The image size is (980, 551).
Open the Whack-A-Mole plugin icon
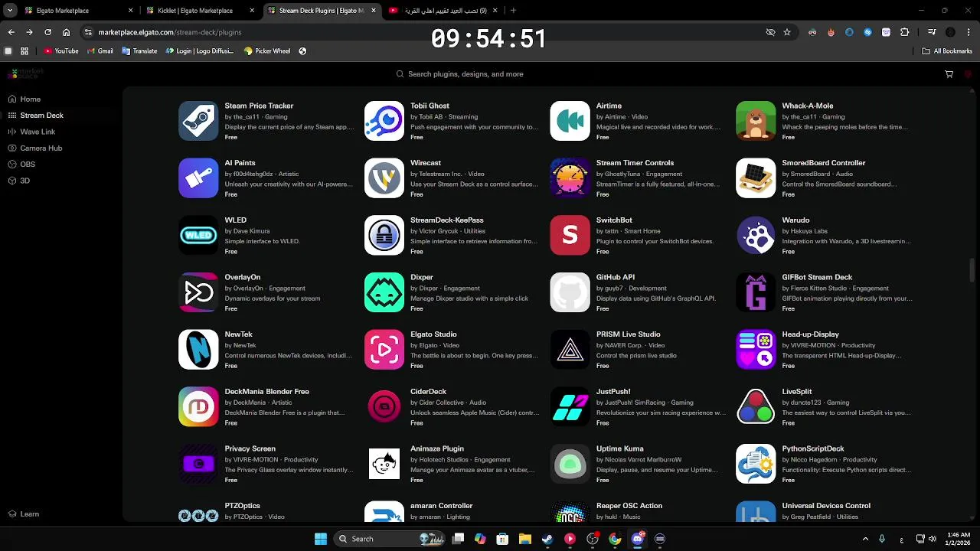(x=756, y=121)
